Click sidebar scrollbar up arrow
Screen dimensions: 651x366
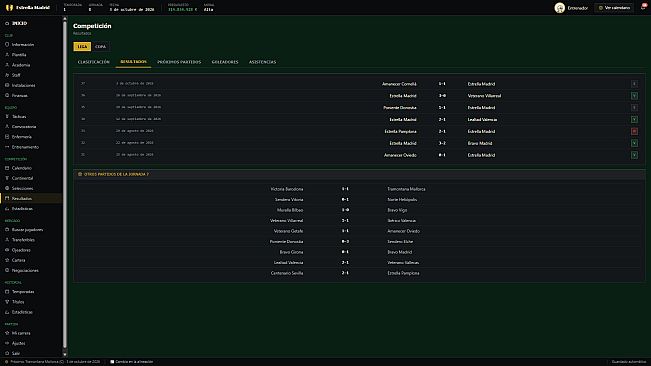tap(65, 19)
